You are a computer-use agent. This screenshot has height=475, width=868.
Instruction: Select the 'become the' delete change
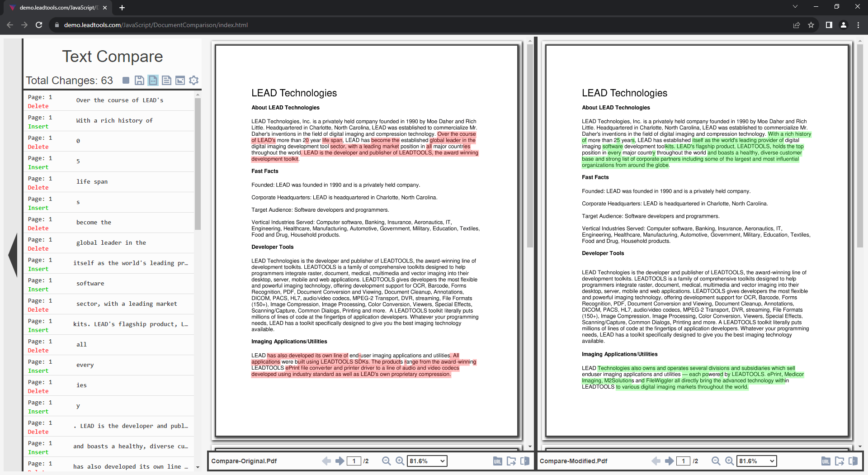109,223
